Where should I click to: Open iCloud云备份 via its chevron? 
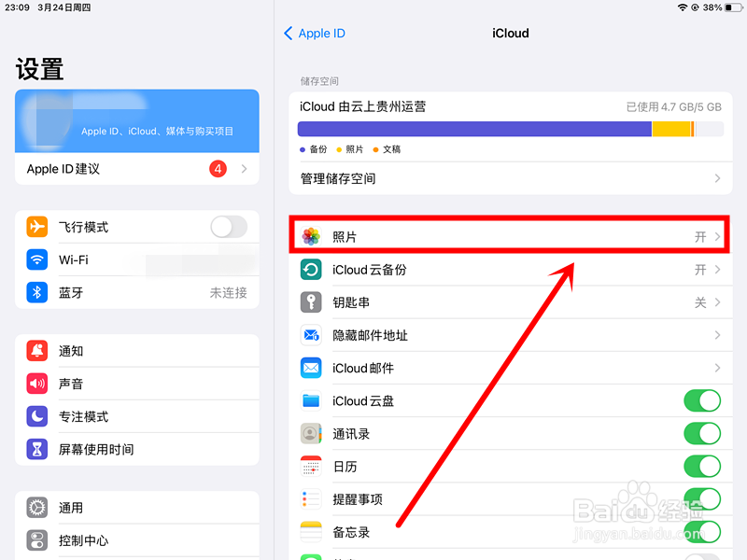717,270
